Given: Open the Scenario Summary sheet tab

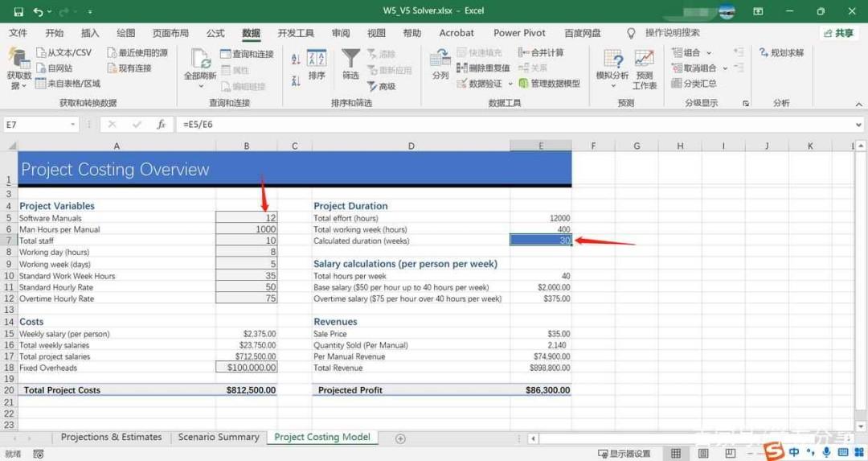Looking at the screenshot, I should pos(219,437).
